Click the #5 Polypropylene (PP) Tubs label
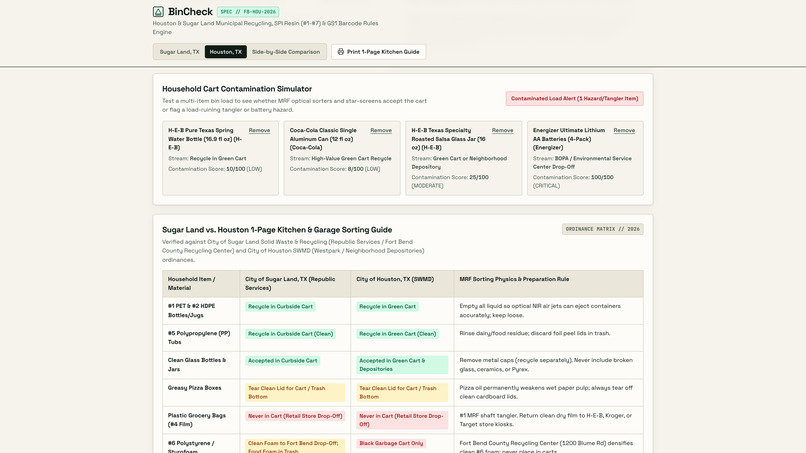 [x=198, y=337]
